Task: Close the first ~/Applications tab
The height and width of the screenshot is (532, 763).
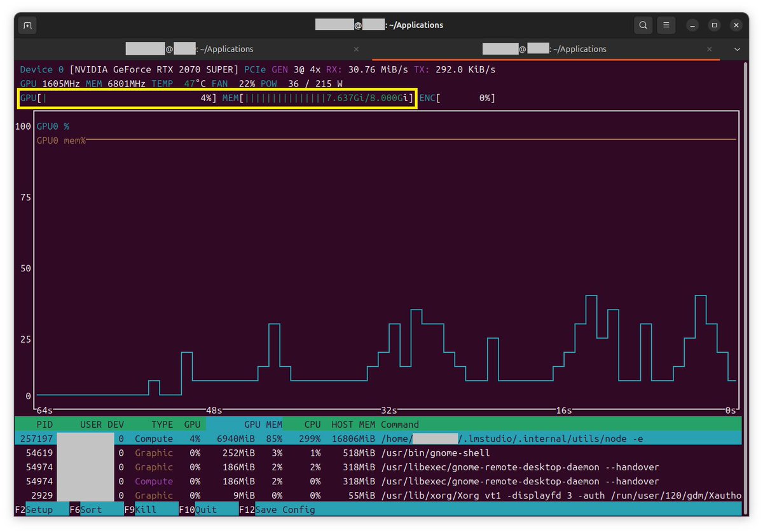Action: click(x=356, y=49)
